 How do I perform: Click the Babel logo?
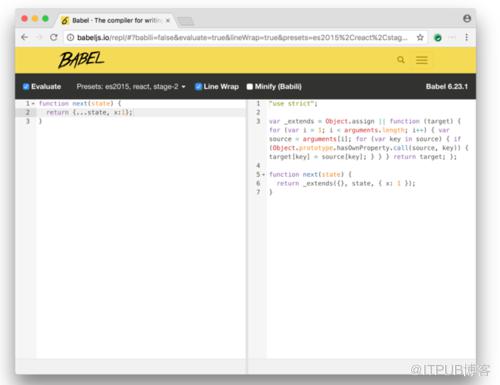81,60
